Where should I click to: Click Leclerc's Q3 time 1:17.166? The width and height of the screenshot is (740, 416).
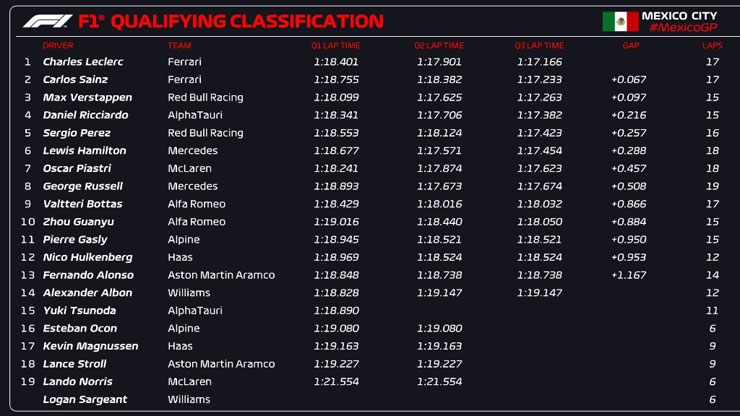click(539, 62)
